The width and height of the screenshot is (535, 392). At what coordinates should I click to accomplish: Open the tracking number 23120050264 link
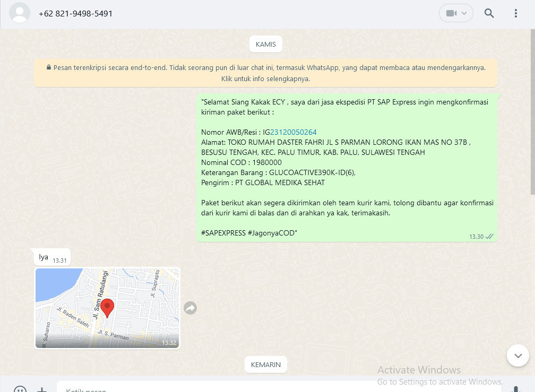click(293, 132)
